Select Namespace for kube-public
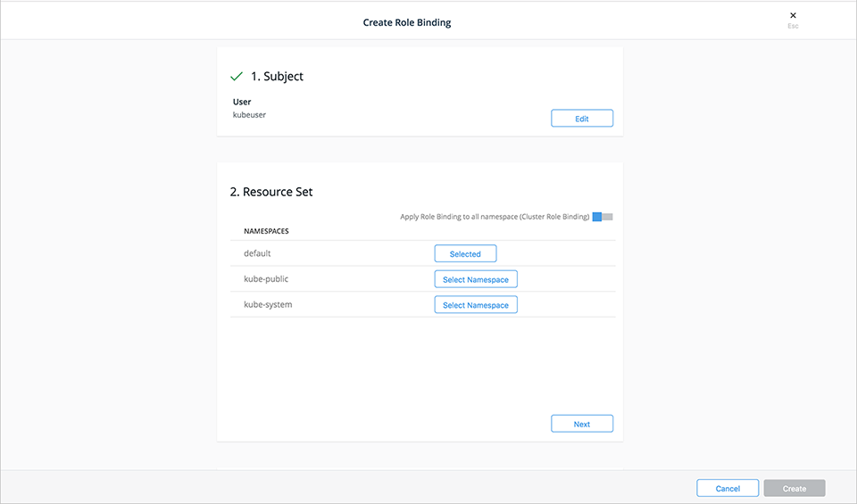Screen dimensions: 857x504 (475, 279)
